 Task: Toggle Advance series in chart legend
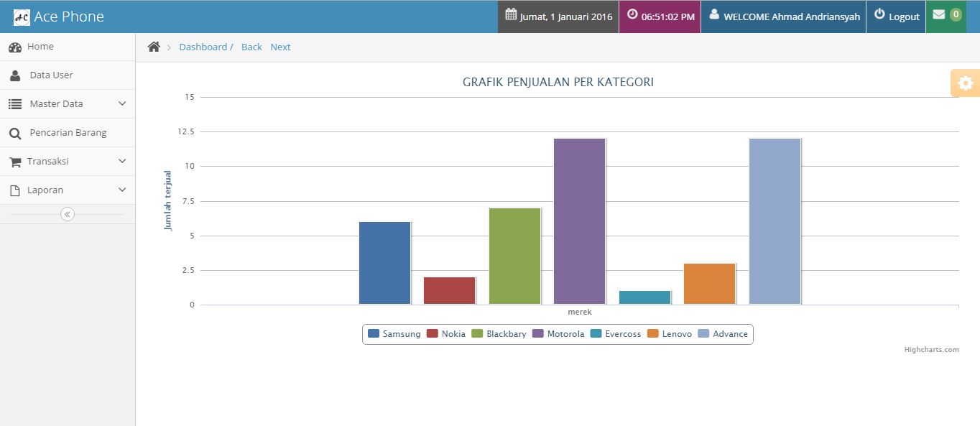[x=723, y=333]
